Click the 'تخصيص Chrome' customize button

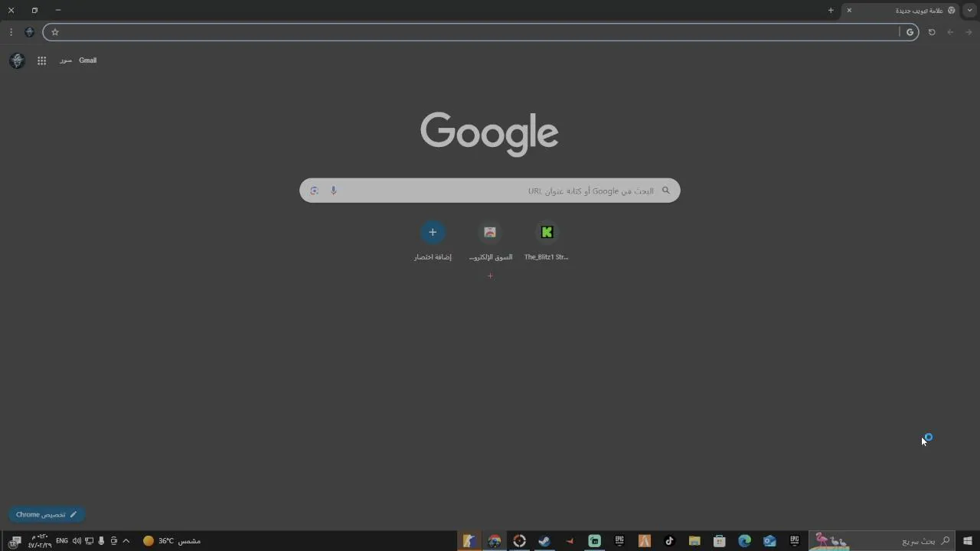47,514
